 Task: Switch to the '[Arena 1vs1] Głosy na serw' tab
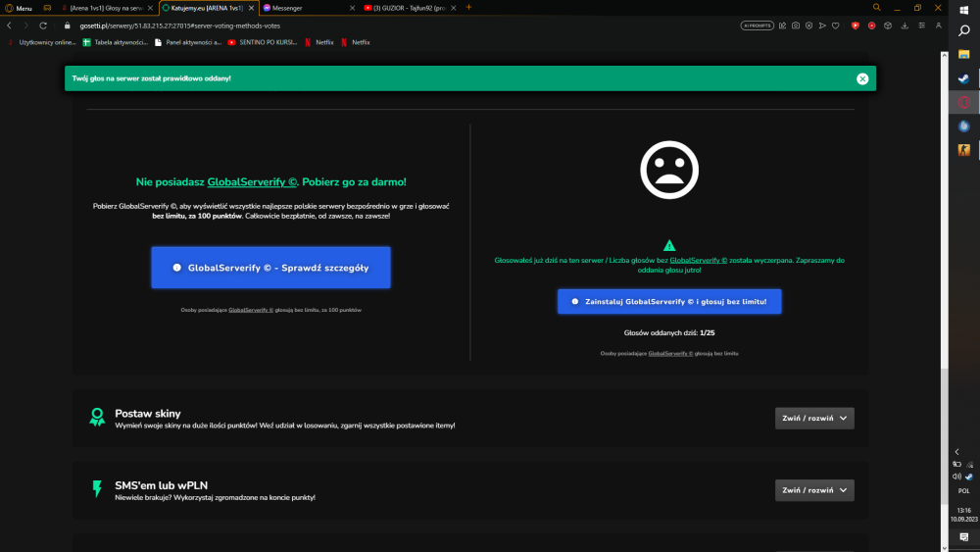pos(106,8)
